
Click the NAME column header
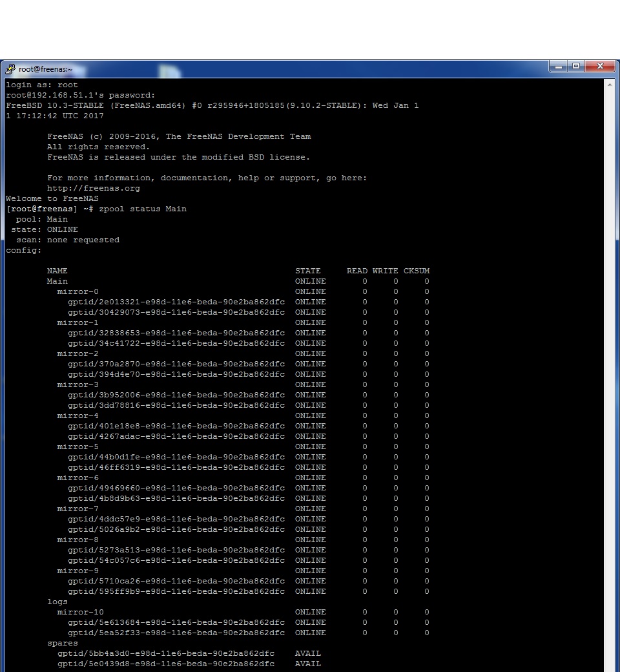(57, 271)
